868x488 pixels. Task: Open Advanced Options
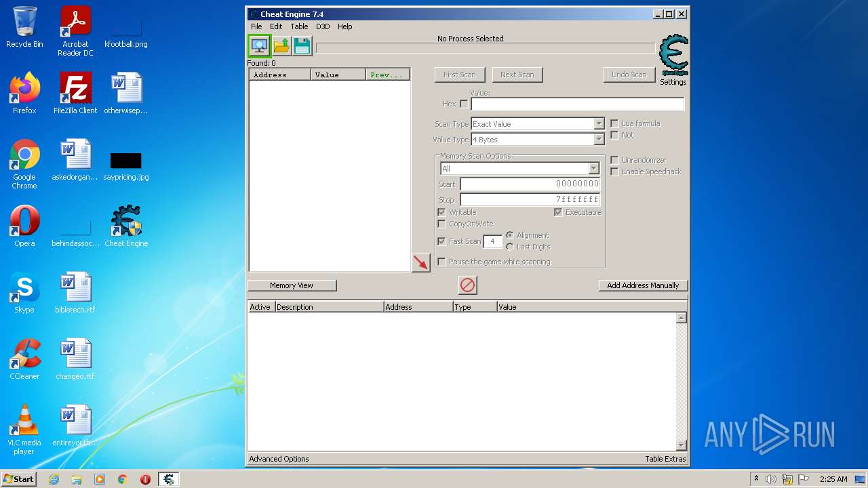coord(279,459)
